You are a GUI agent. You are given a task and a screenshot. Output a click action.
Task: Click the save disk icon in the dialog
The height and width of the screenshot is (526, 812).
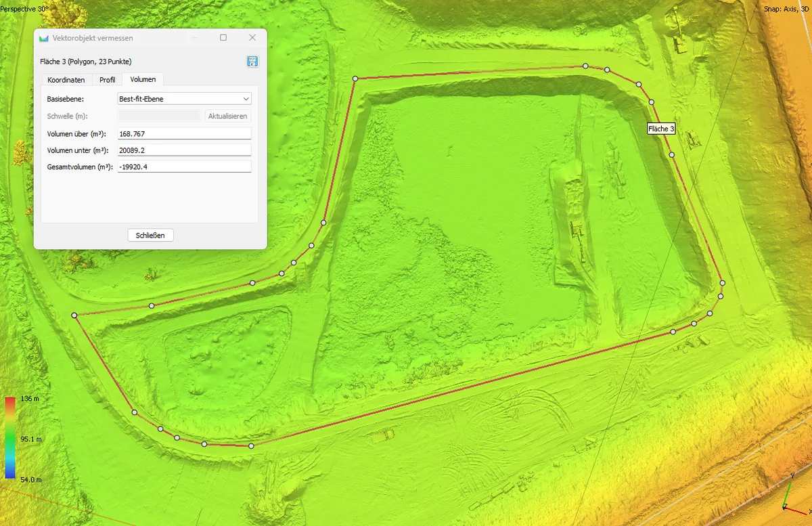(252, 62)
